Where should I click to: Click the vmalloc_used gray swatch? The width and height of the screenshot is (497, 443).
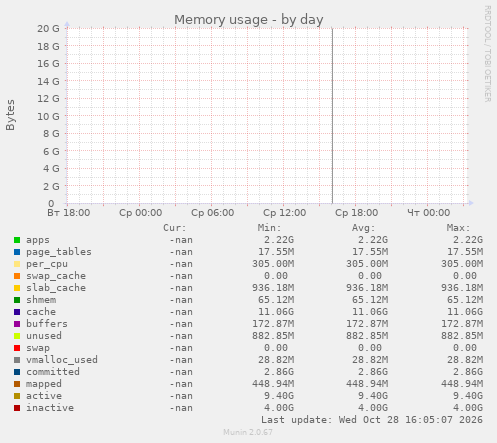[17, 360]
